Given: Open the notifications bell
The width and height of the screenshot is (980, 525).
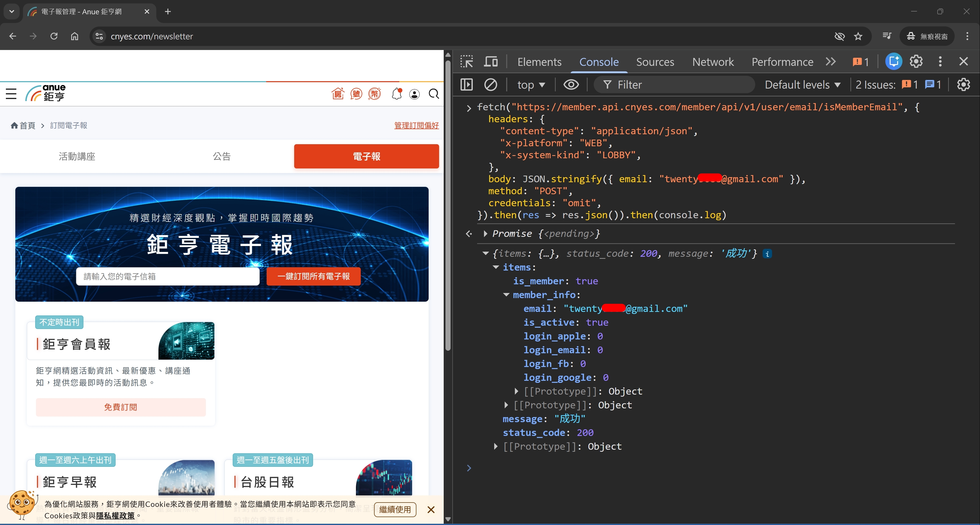Looking at the screenshot, I should click(396, 94).
